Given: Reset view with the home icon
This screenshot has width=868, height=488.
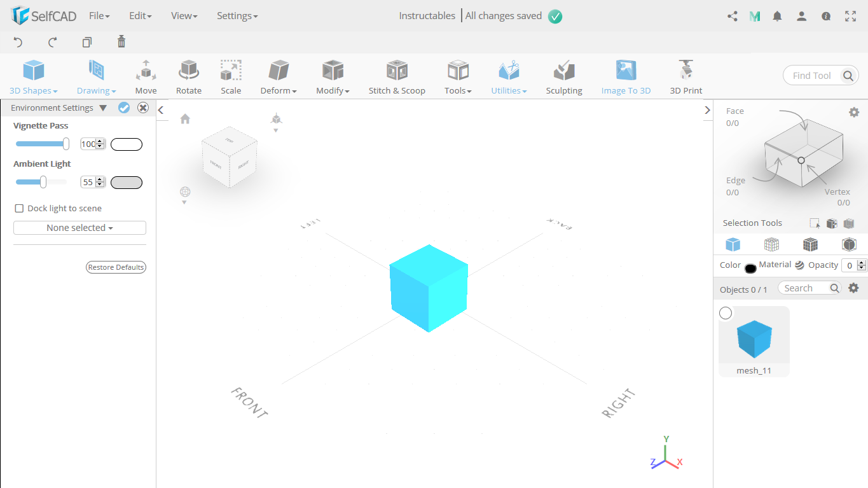Looking at the screenshot, I should (x=185, y=119).
